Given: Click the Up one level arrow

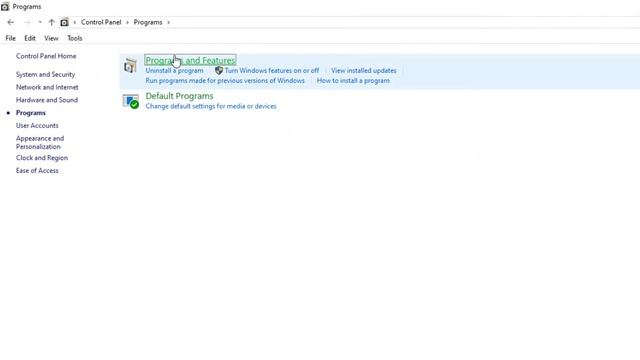Looking at the screenshot, I should pyautogui.click(x=51, y=22).
